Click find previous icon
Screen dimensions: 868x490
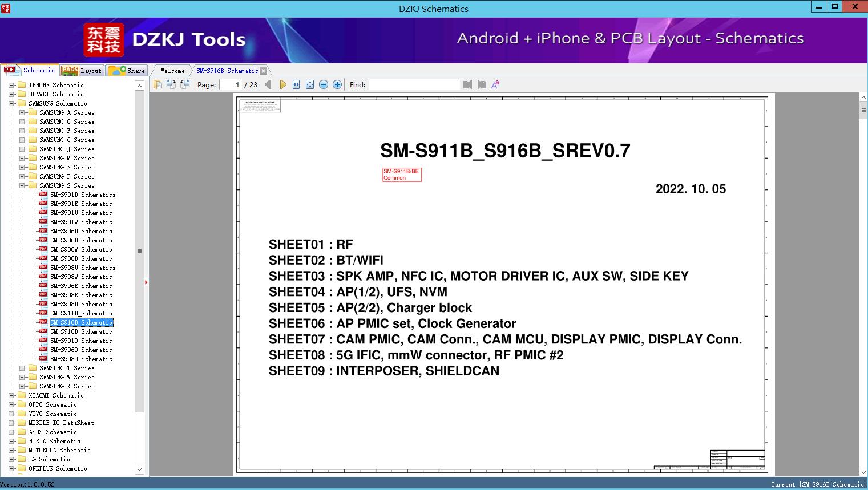[x=468, y=84]
